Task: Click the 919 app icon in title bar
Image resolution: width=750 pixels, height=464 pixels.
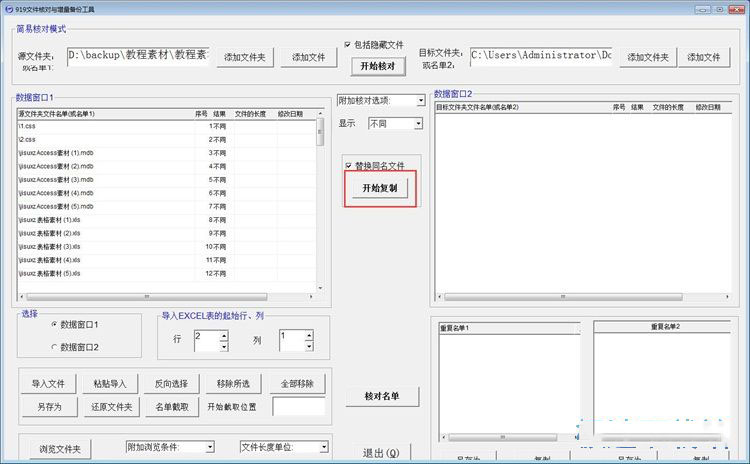Action: pos(9,9)
